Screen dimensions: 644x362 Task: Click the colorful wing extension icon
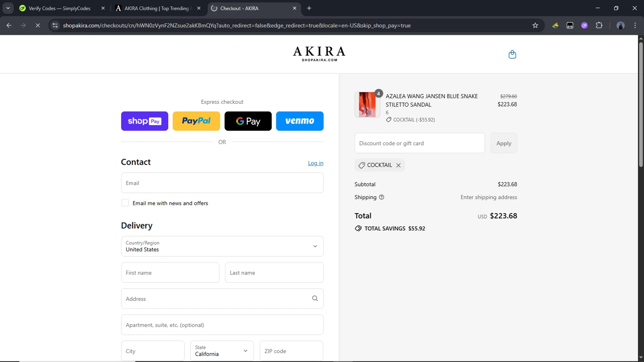click(556, 25)
